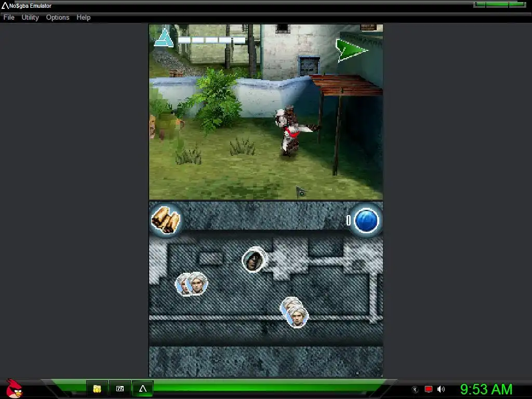Open the Angry Birds start button
Image resolution: width=532 pixels, height=399 pixels.
click(x=14, y=389)
